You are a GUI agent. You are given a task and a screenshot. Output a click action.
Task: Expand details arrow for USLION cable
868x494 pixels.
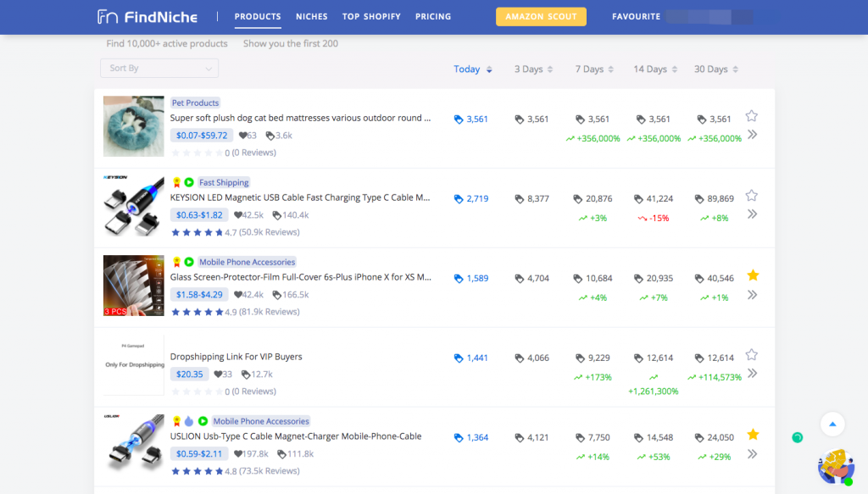pyautogui.click(x=752, y=454)
